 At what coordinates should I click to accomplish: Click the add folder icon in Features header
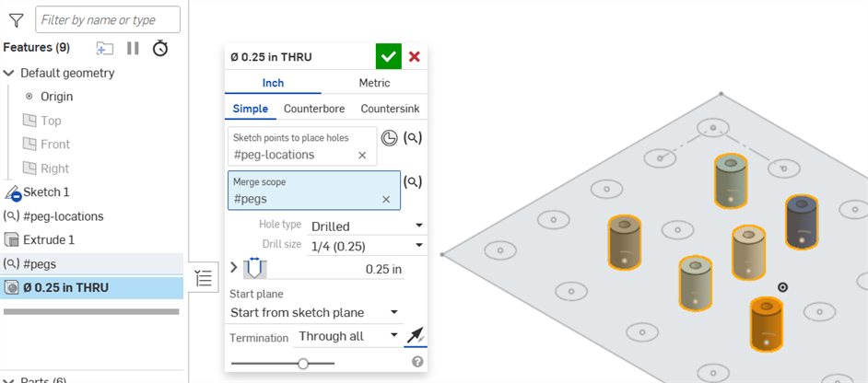pyautogui.click(x=105, y=48)
